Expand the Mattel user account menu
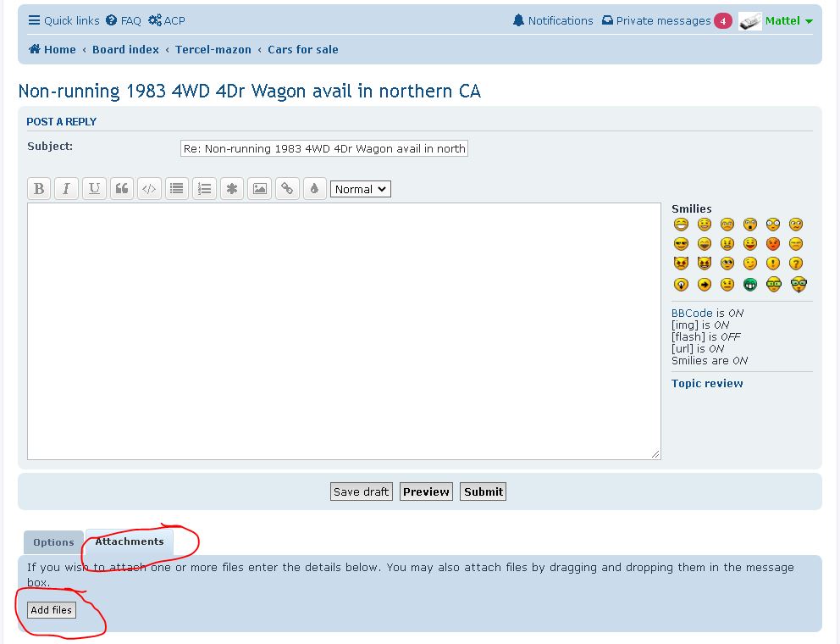The width and height of the screenshot is (840, 644). pyautogui.click(x=788, y=20)
